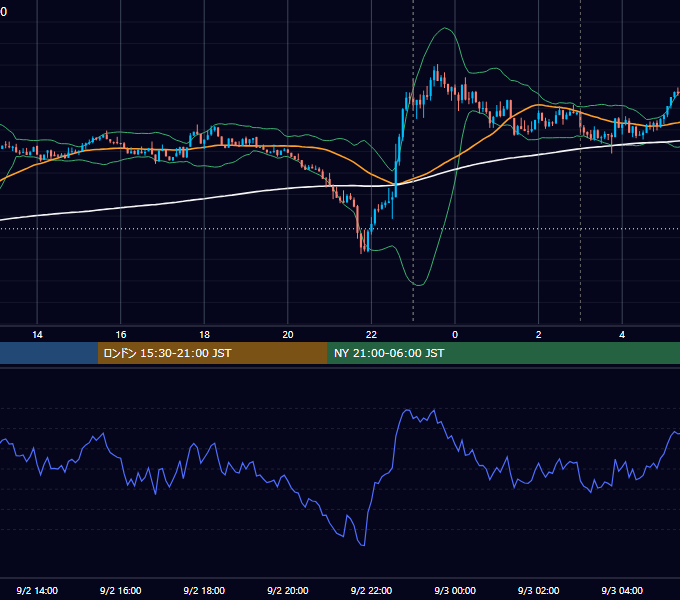Screen dimensions: 680x600
Task: Click hour label 4 on upper axis
Action: (x=622, y=334)
